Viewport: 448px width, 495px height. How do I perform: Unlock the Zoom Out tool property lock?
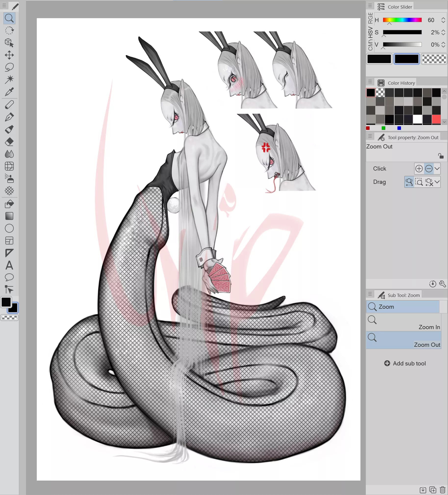441,156
